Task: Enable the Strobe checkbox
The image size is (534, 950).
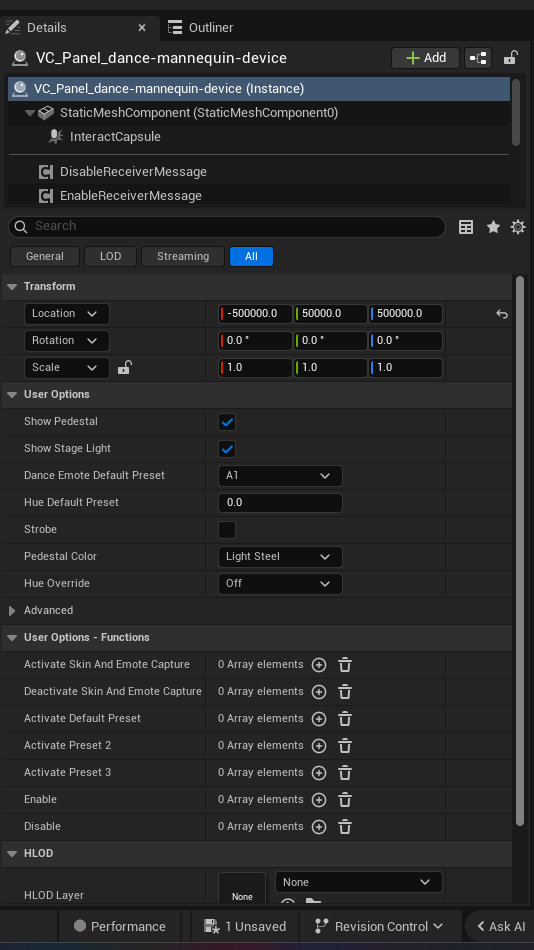Action: click(x=227, y=530)
